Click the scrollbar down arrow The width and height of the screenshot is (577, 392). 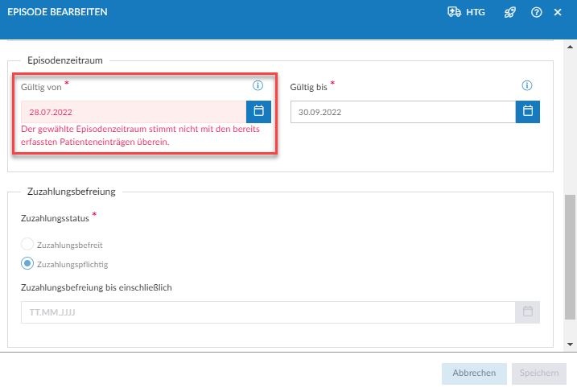pyautogui.click(x=571, y=345)
